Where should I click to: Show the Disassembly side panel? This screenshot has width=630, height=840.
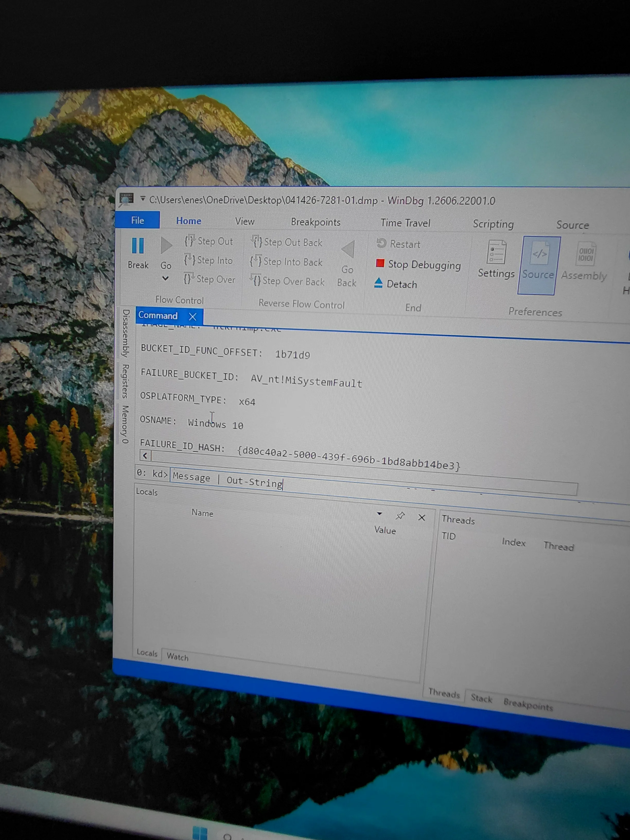coord(126,333)
